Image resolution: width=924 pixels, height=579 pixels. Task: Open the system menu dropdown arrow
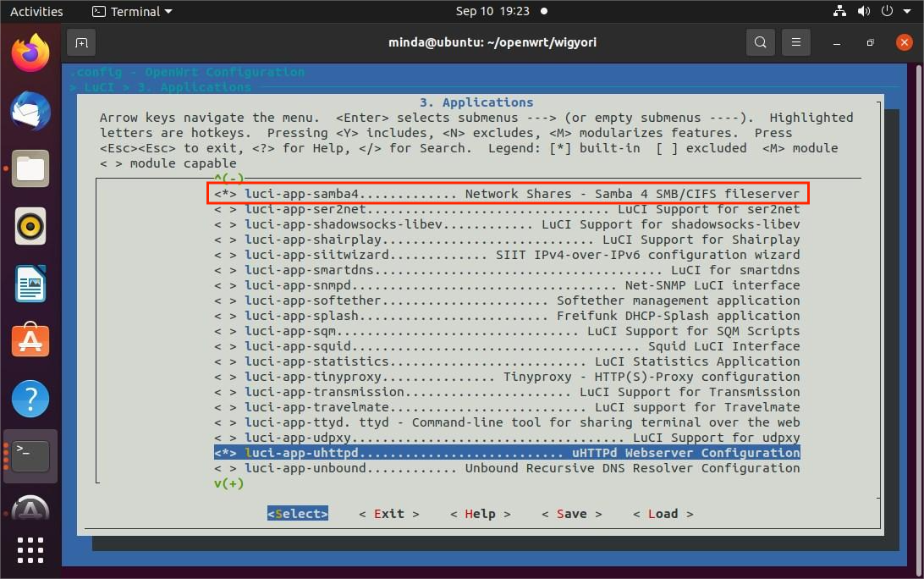click(x=907, y=11)
